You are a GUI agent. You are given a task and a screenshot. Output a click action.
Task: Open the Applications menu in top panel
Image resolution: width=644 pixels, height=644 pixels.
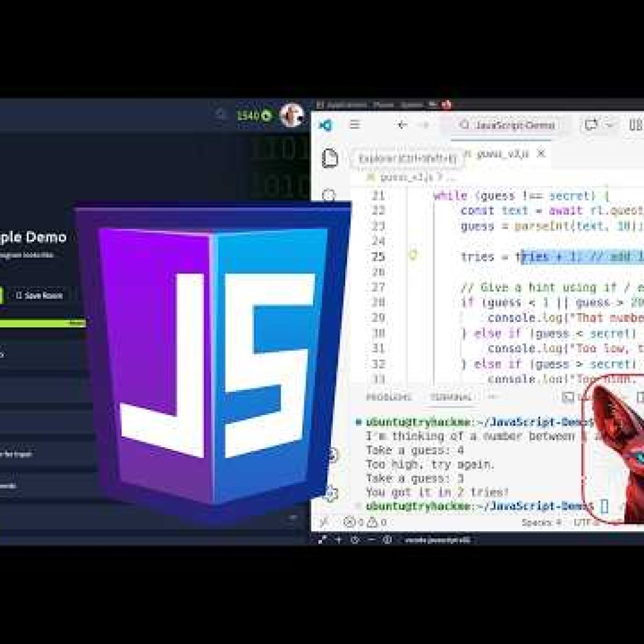point(342,105)
